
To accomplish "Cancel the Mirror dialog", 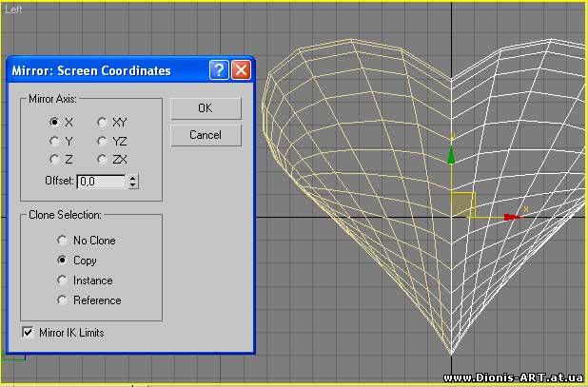I will [x=206, y=135].
